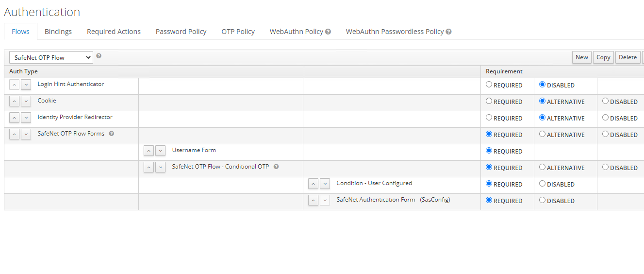644x274 pixels.
Task: Move Cookie execution up
Action: (15, 101)
